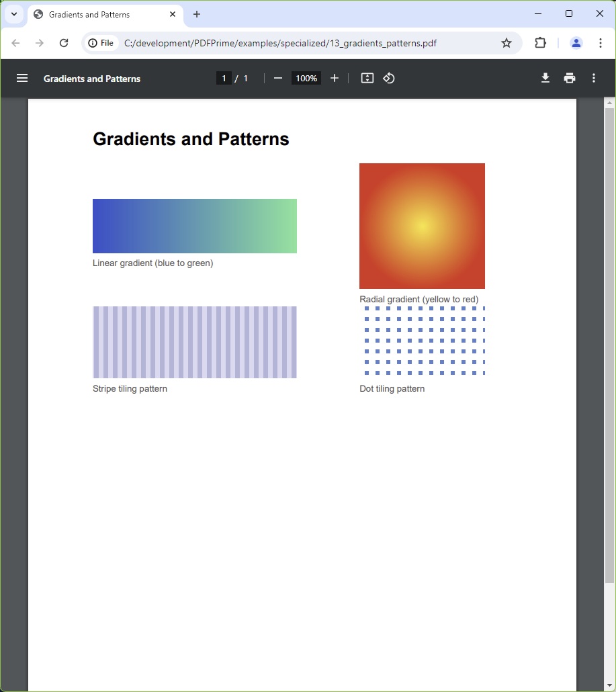The width and height of the screenshot is (616, 692).
Task: Bookmark this page with the star icon
Action: 507,42
